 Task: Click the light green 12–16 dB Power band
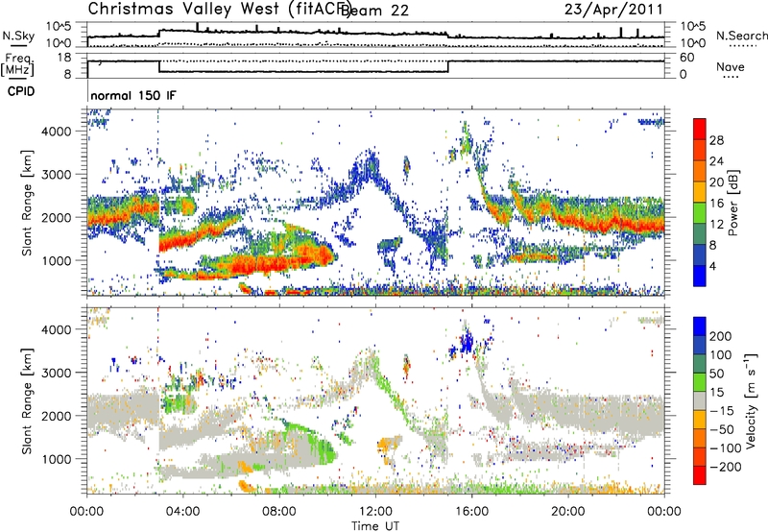coord(700,213)
